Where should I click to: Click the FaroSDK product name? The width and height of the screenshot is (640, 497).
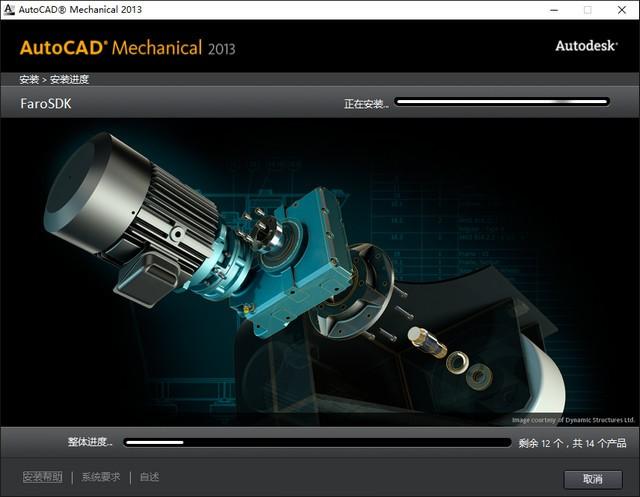tap(46, 104)
